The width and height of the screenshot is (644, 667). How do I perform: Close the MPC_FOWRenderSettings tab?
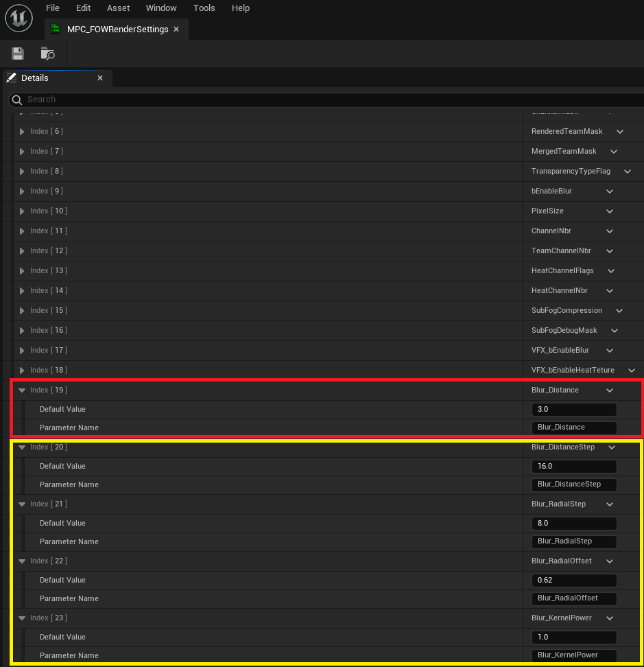[176, 29]
